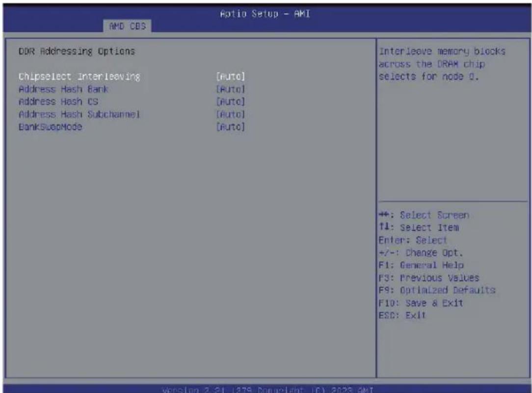Open the Chipselect Interleaving [Auto] value
The width and height of the screenshot is (532, 393).
(x=230, y=77)
